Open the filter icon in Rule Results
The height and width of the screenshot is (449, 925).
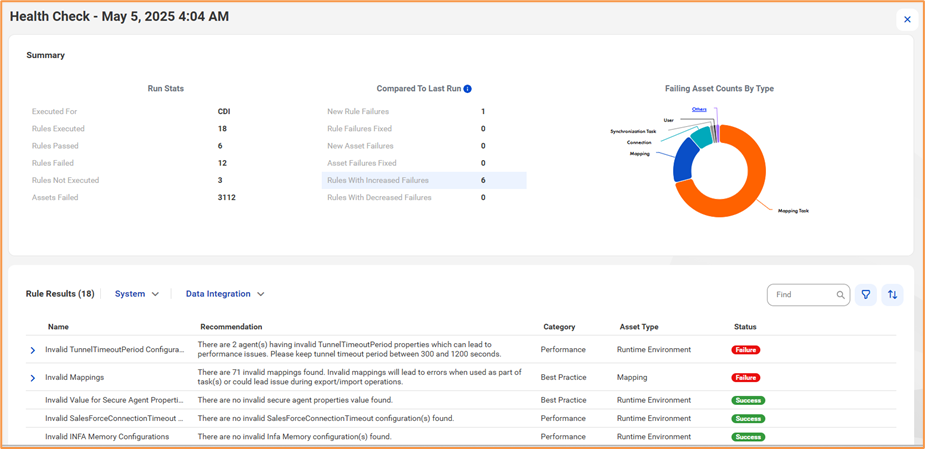tap(865, 294)
